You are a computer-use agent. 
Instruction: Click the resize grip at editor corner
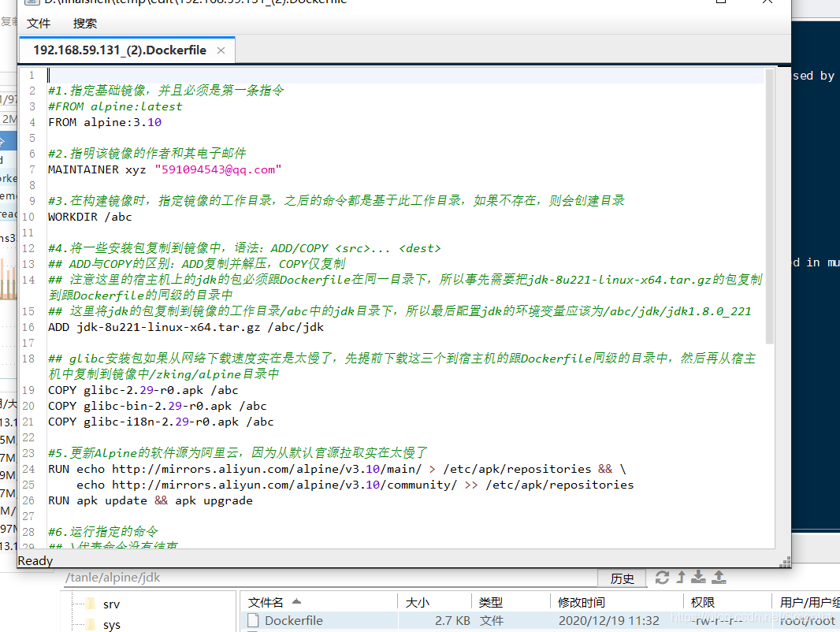click(786, 562)
